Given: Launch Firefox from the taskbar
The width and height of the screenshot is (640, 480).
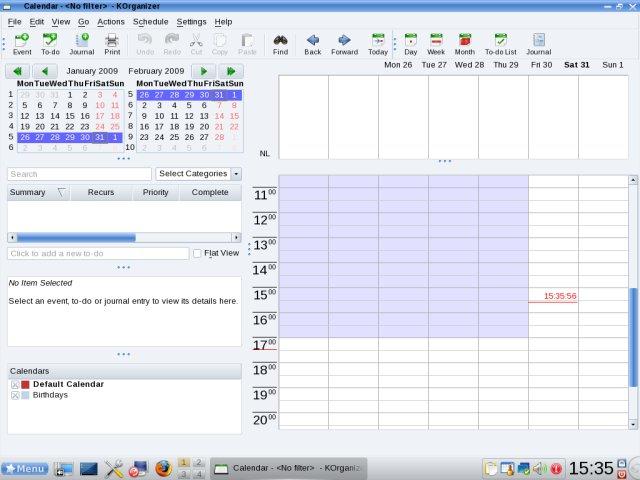Looking at the screenshot, I should (x=163, y=468).
